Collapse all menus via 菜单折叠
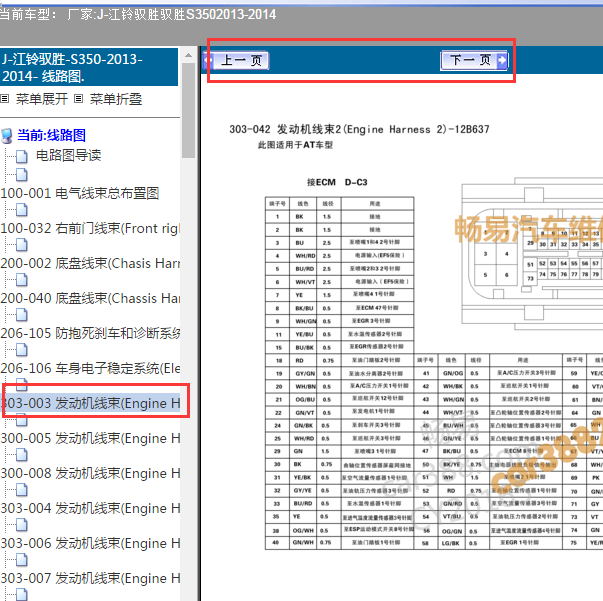The width and height of the screenshot is (603, 601). (116, 99)
